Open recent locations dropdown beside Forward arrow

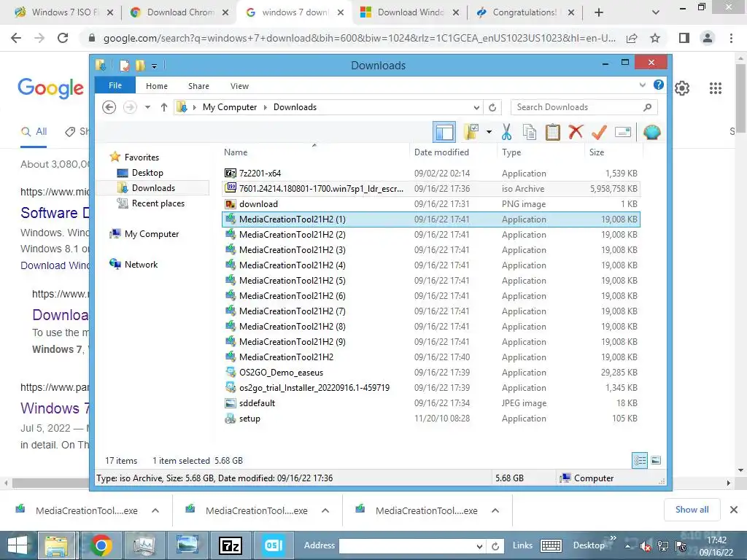147,107
